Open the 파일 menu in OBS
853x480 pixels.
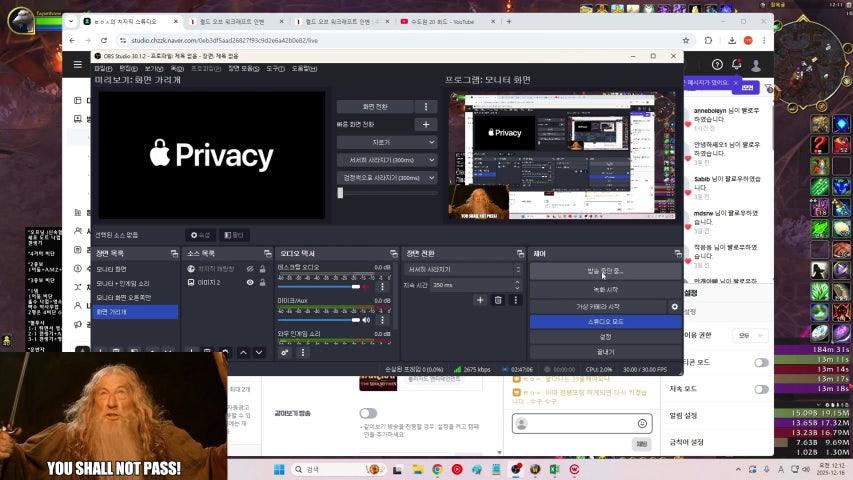[102, 69]
